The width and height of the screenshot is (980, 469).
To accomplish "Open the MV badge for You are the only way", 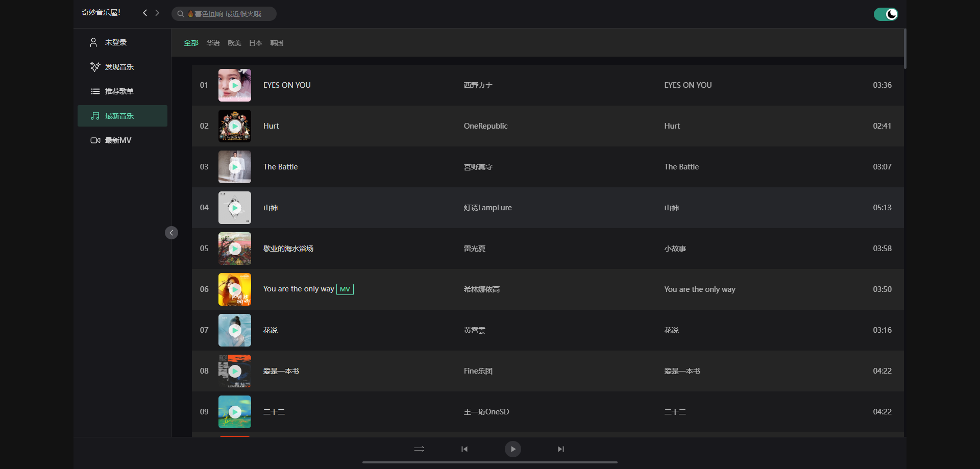I will click(345, 289).
